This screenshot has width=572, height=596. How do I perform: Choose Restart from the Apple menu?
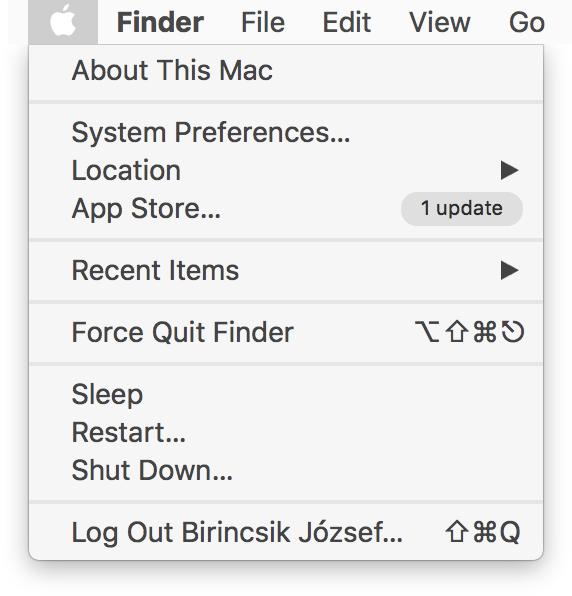coord(286,432)
